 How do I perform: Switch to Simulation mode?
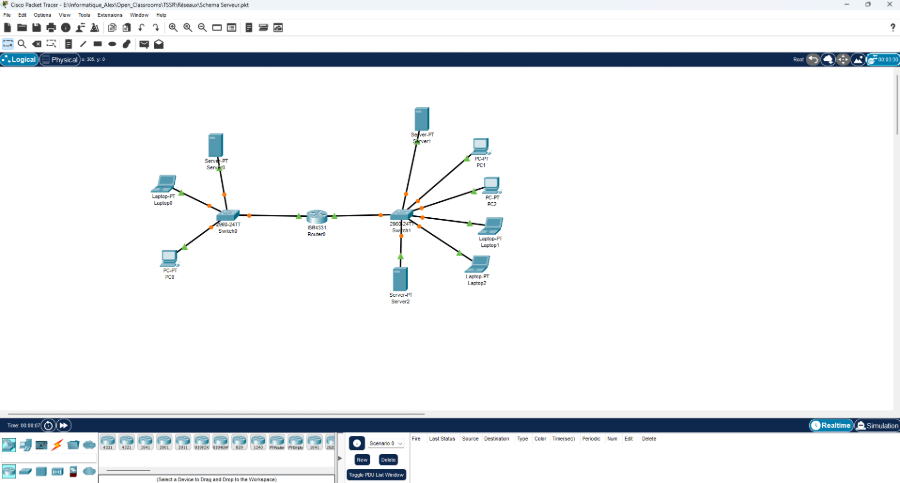876,426
